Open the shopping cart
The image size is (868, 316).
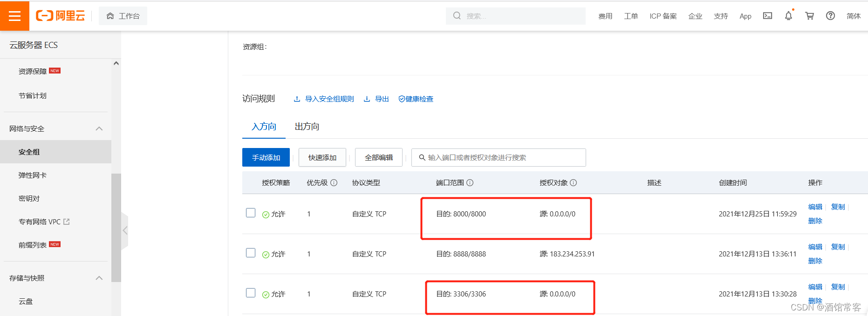[x=809, y=16]
